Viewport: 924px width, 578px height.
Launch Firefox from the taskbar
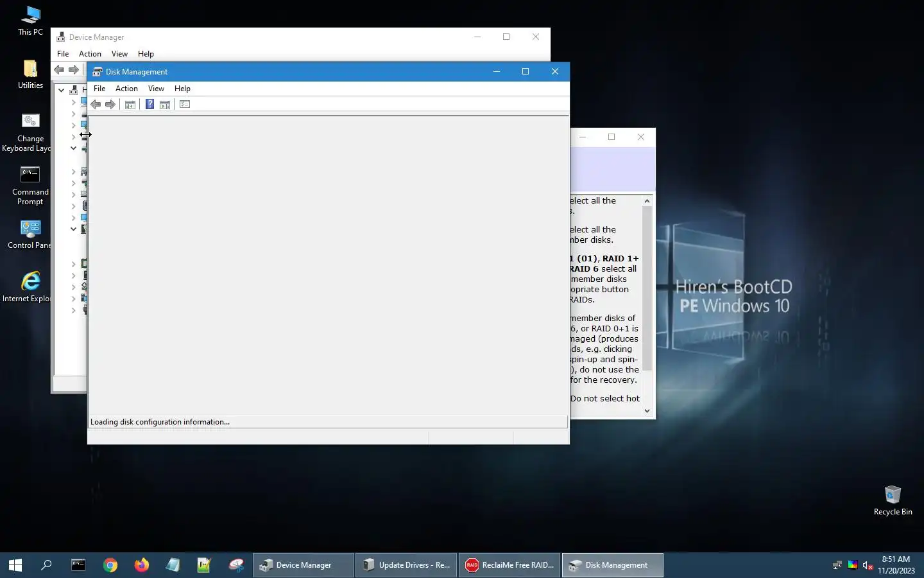[142, 565]
